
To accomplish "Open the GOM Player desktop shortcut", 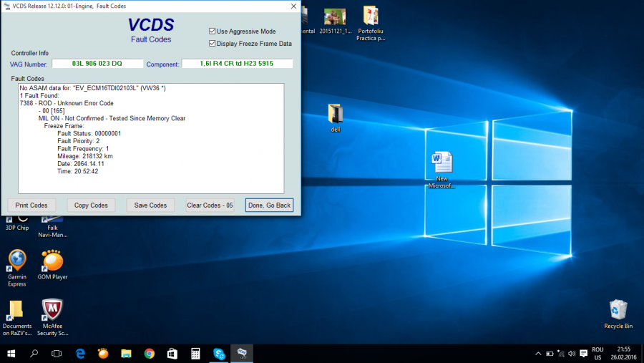I will [52, 261].
